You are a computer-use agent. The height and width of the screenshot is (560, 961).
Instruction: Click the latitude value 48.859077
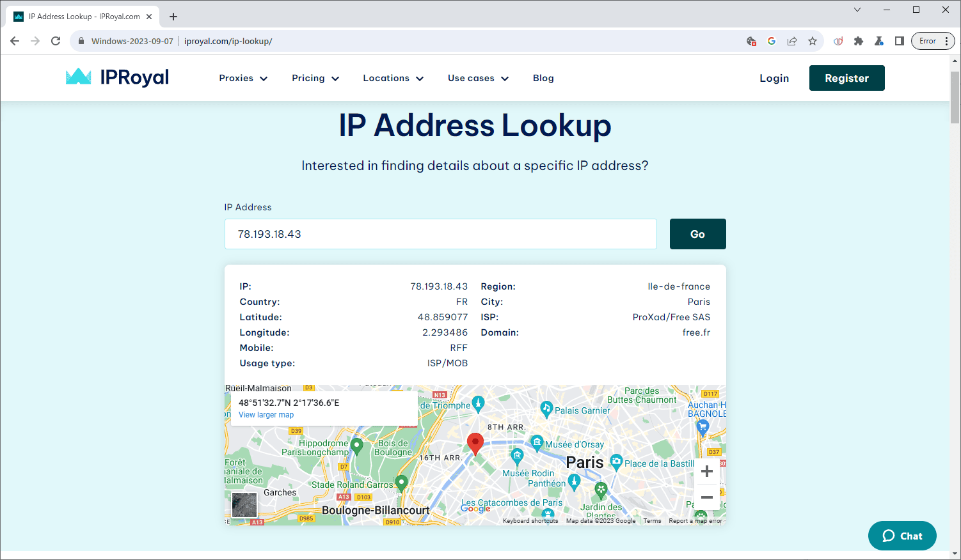pos(443,317)
